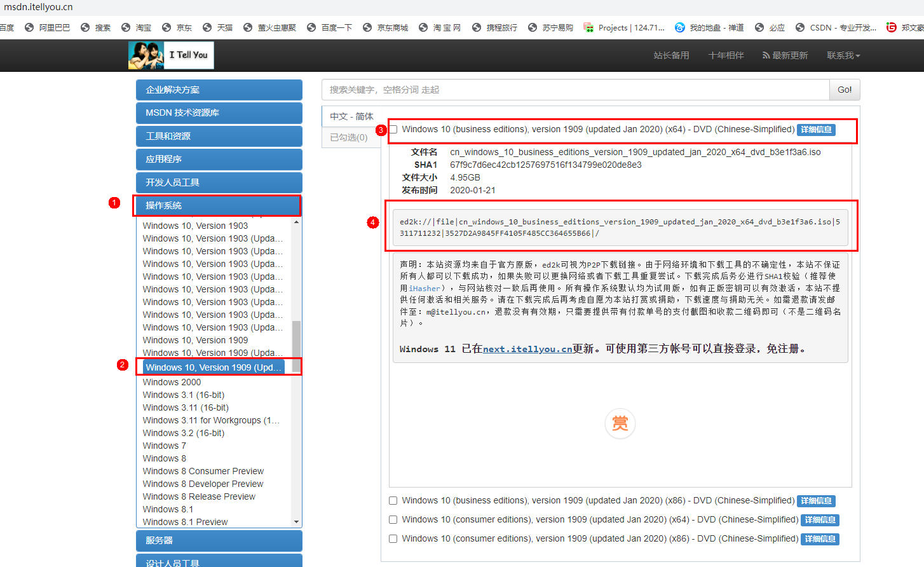Click the OS list scroll-down arrow
The width and height of the screenshot is (924, 567).
[x=296, y=522]
